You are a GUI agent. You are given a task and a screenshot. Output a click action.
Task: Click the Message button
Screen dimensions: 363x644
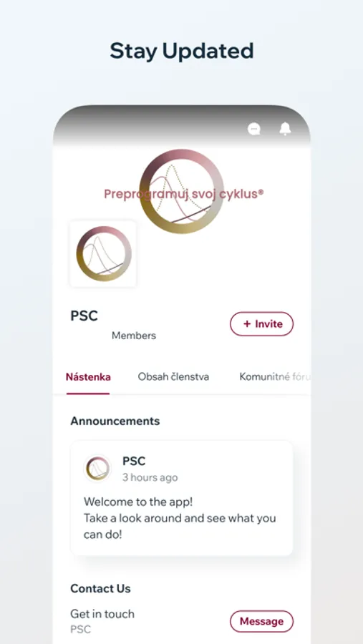pyautogui.click(x=261, y=621)
